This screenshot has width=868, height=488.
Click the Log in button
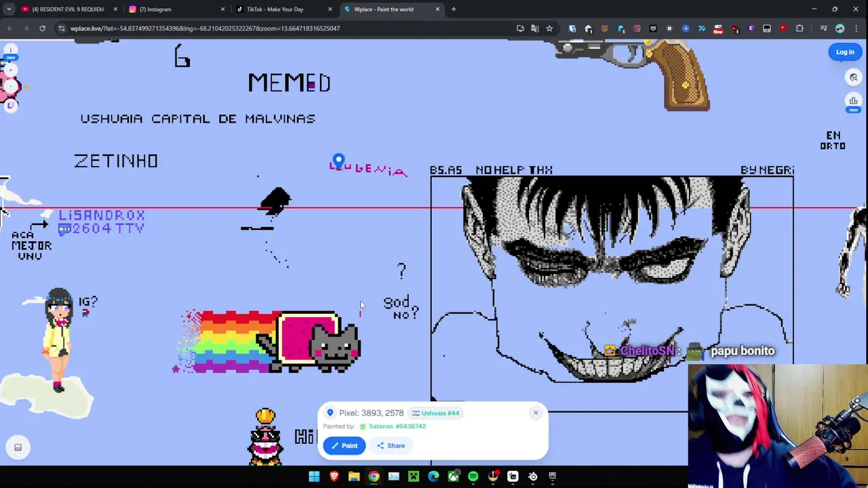(845, 52)
